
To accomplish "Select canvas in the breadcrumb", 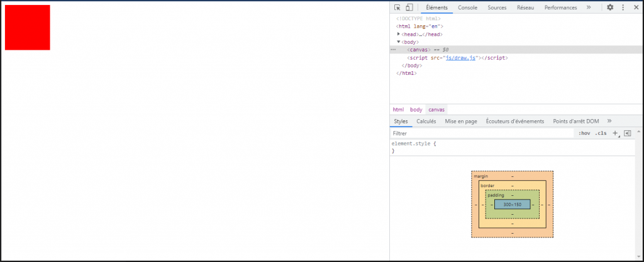I will point(436,110).
